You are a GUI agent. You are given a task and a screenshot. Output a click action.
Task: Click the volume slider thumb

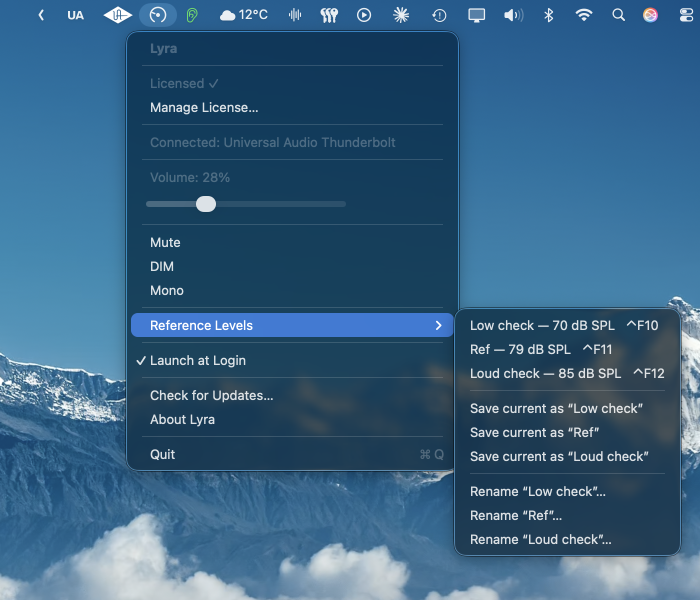click(206, 204)
